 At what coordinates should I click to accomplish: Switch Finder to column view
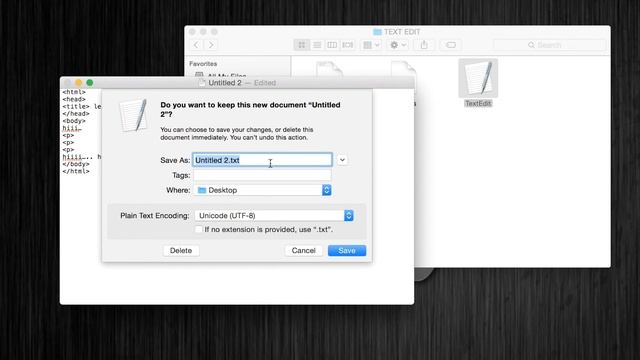pyautogui.click(x=332, y=45)
